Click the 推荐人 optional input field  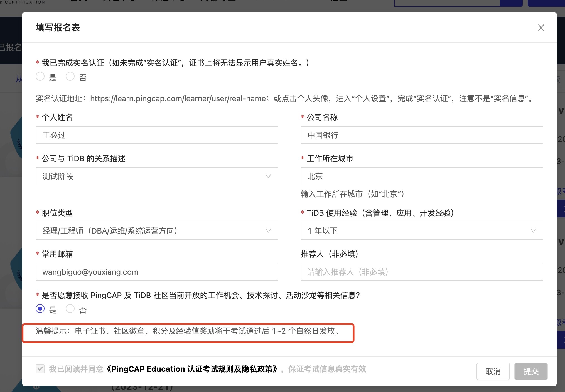click(422, 272)
